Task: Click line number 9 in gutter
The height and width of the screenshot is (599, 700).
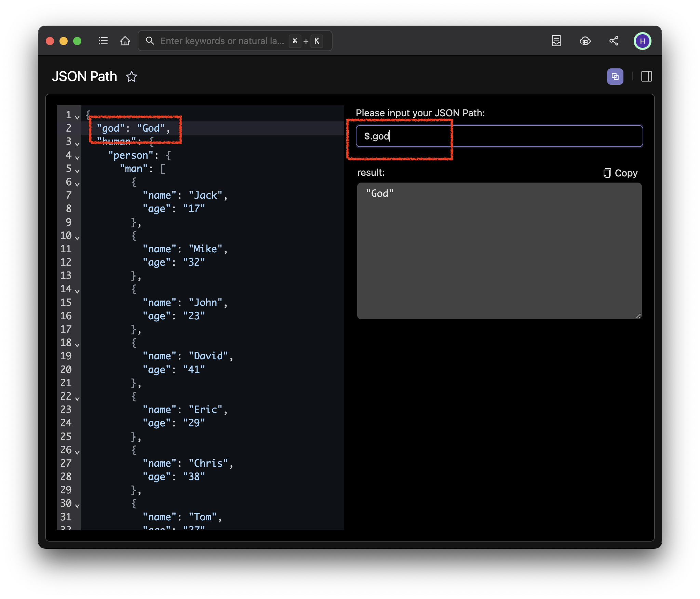Action: pyautogui.click(x=69, y=222)
